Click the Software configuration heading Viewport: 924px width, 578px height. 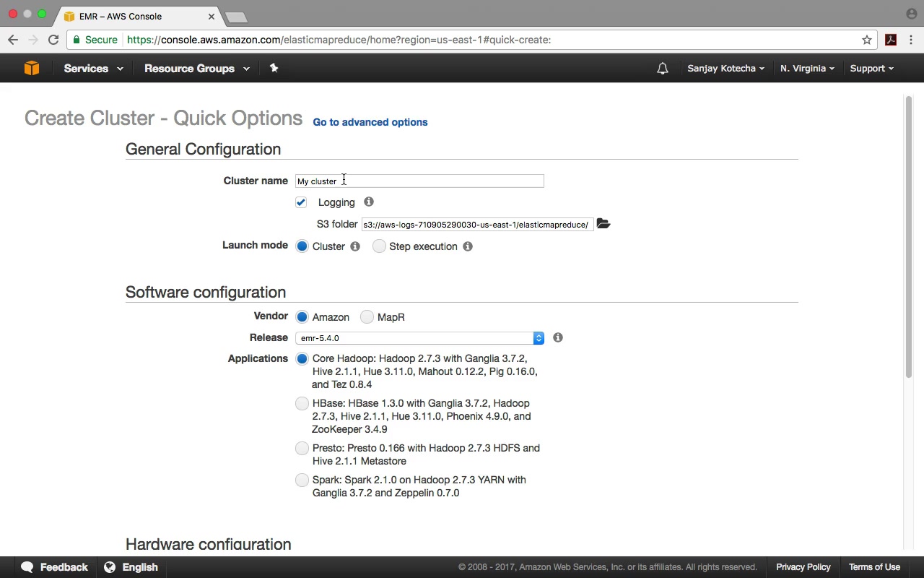click(x=206, y=292)
